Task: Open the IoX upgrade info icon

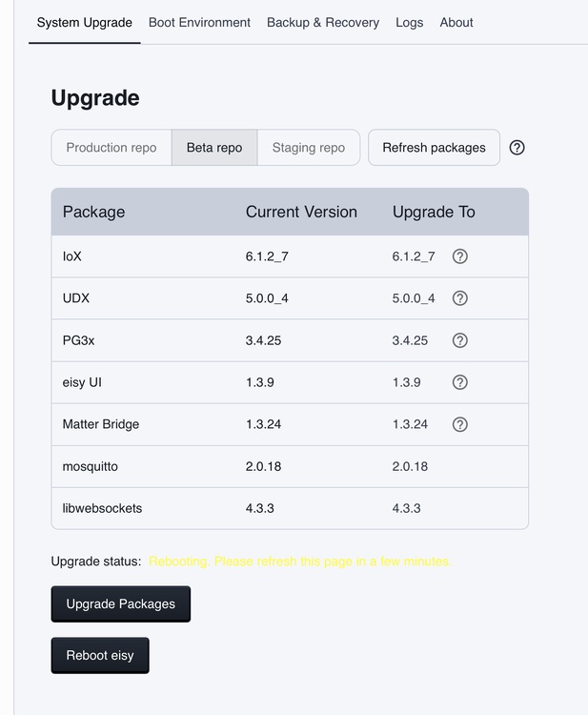Action: pyautogui.click(x=460, y=256)
